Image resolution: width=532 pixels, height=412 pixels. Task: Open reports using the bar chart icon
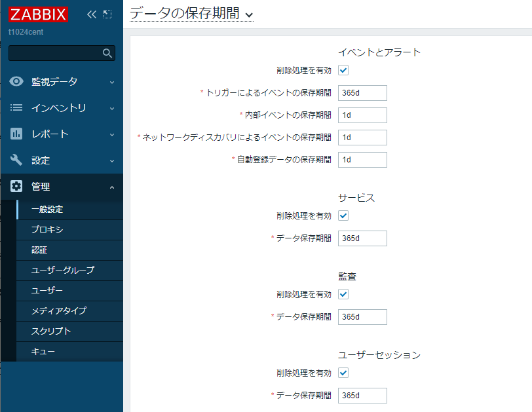point(16,134)
